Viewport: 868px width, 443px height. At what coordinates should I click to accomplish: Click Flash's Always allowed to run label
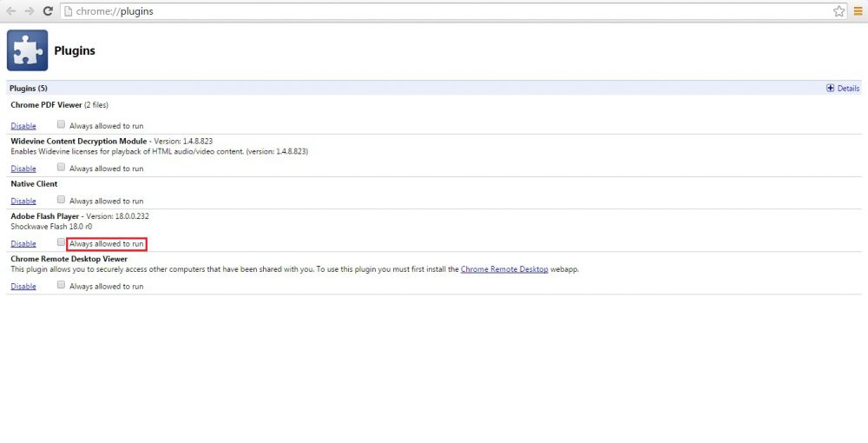(x=106, y=243)
